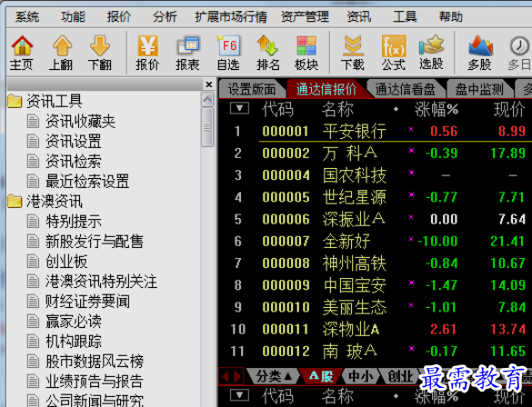This screenshot has height=407, width=532.
Task: Open 港澳资讯特别关注 tree item
Action: [101, 282]
